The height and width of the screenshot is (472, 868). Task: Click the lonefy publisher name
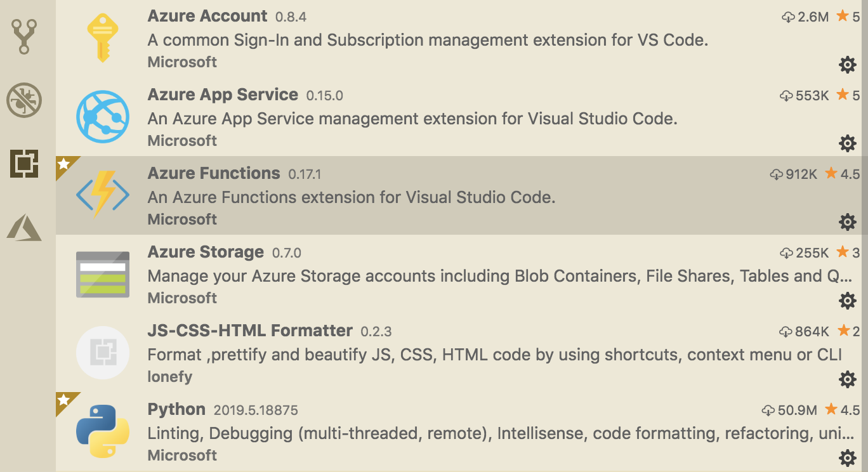(170, 376)
